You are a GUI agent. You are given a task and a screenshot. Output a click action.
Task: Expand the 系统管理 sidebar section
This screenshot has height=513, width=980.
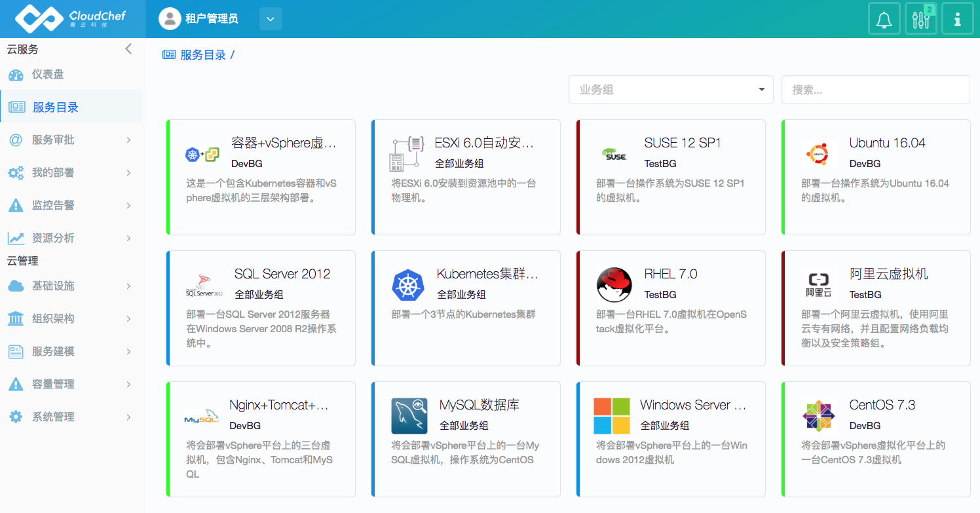coord(71,417)
